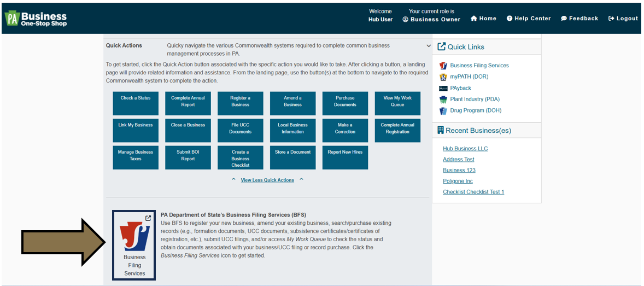Click the View My Work Queue button
This screenshot has width=644, height=286.
(397, 103)
